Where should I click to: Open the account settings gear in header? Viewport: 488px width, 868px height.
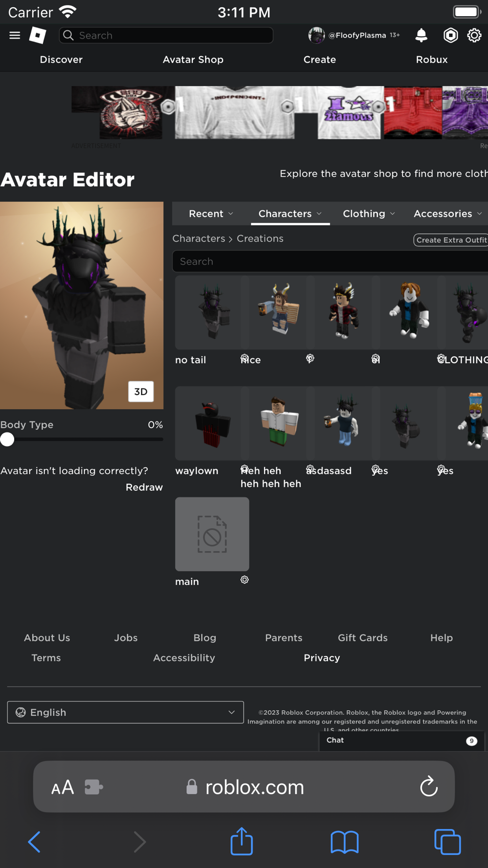[x=474, y=35]
